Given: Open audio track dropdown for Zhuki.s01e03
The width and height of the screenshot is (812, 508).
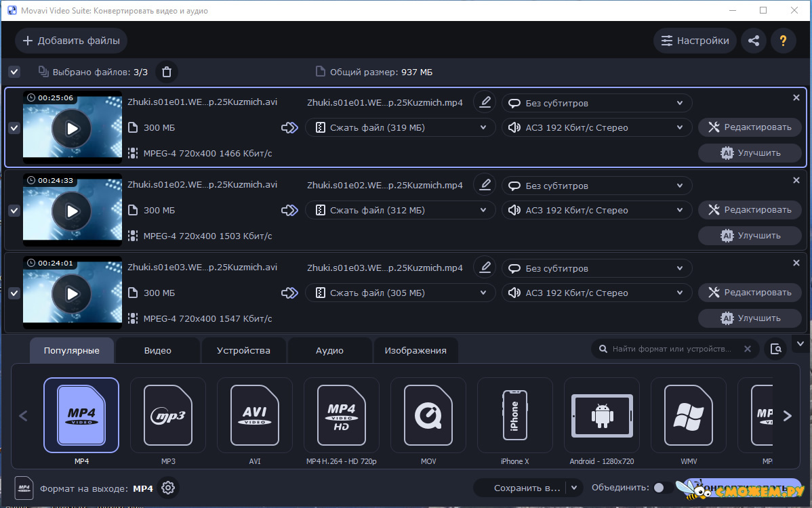Looking at the screenshot, I should (596, 293).
